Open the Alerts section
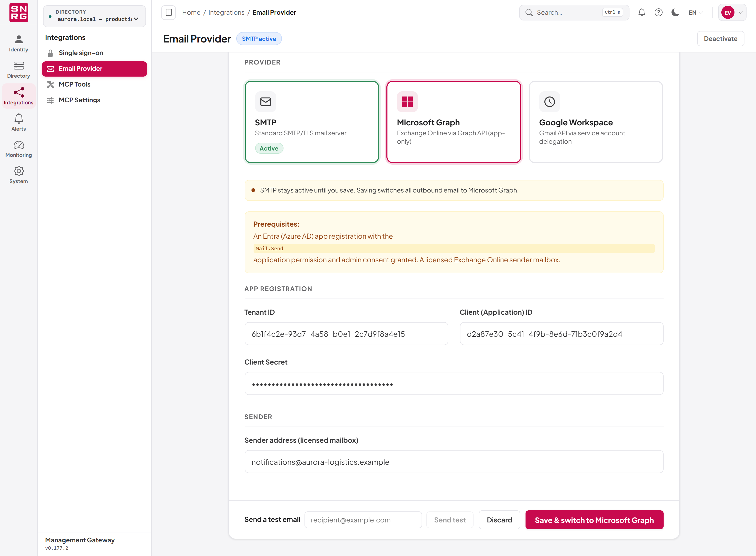This screenshot has width=756, height=556. (19, 122)
